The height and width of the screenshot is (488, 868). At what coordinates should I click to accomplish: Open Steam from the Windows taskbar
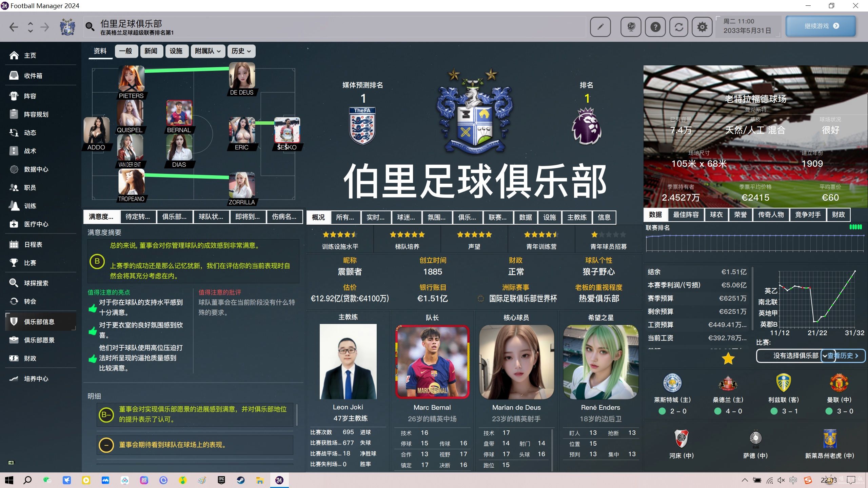pos(241,480)
